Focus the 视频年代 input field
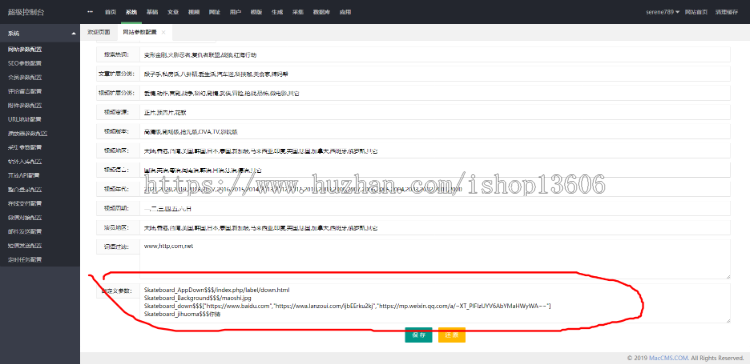750x364 pixels. tap(435, 189)
